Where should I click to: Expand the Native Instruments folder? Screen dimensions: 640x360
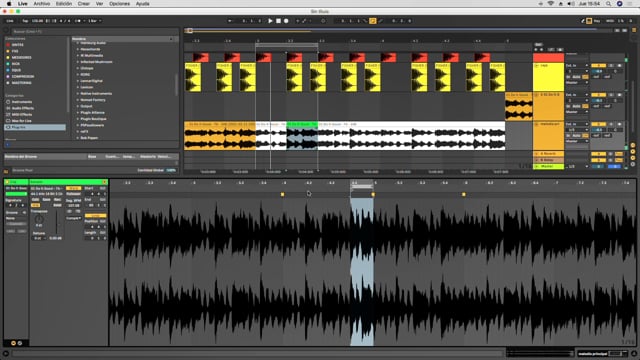point(96,93)
